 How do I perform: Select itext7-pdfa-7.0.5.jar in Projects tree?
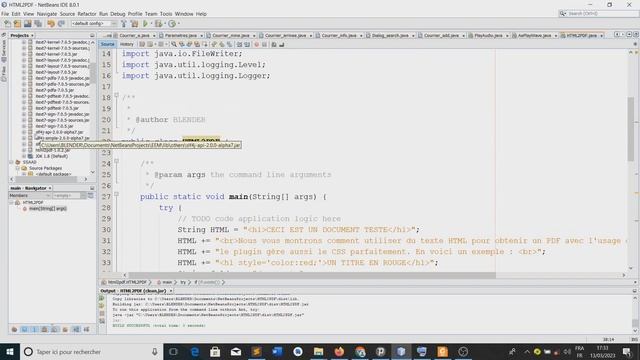pos(54,90)
